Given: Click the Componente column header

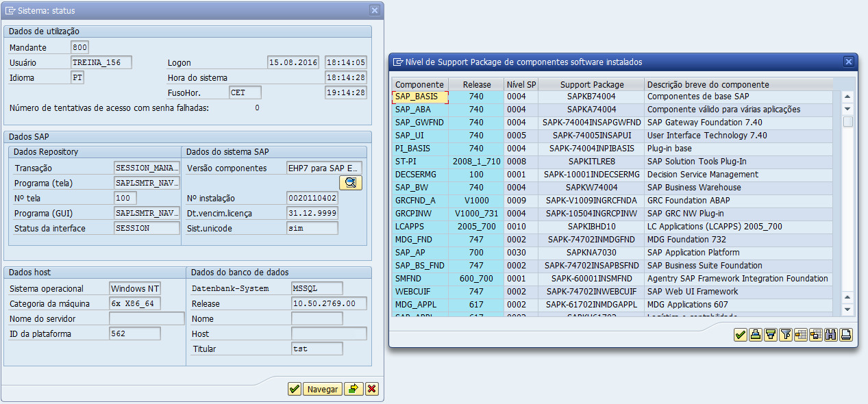Looking at the screenshot, I should (x=420, y=84).
